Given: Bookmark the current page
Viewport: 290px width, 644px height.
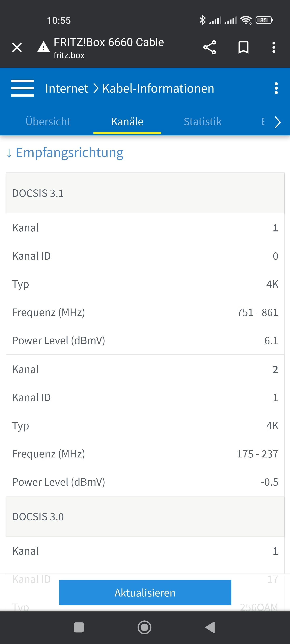Looking at the screenshot, I should (x=243, y=47).
